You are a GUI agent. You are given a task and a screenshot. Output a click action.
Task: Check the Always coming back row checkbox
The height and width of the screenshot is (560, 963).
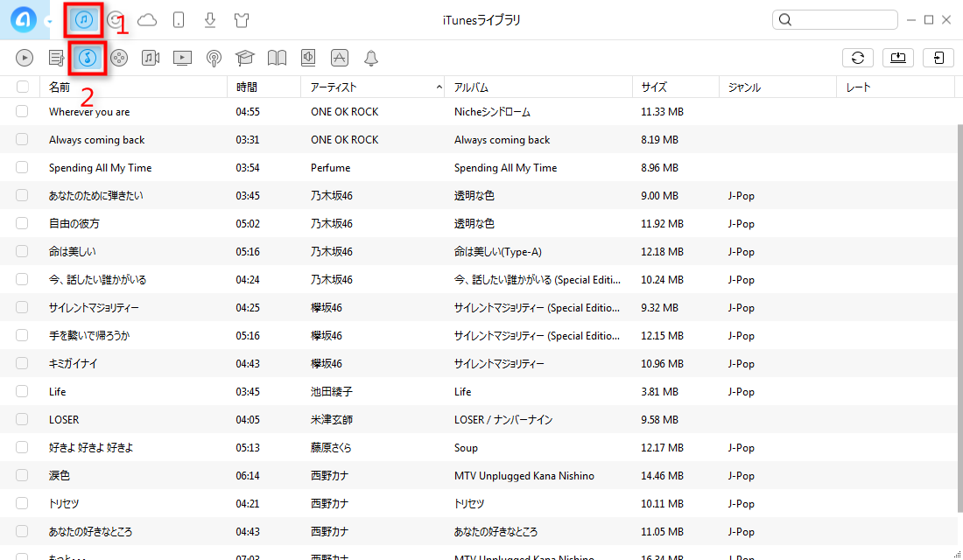click(x=22, y=139)
